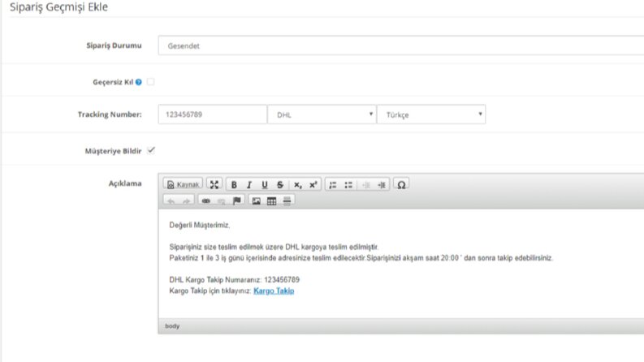
Task: Enable the Geçersiz Kıl checkbox
Action: click(x=151, y=82)
